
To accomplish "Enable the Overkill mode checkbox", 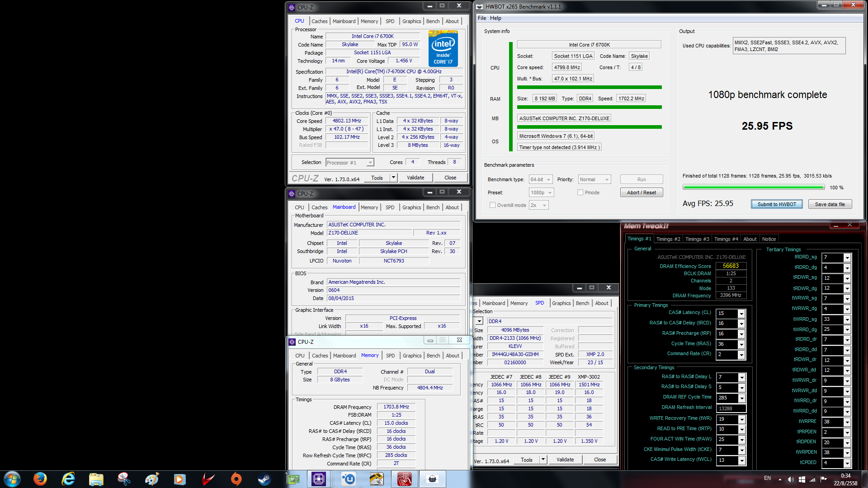I will coord(492,205).
